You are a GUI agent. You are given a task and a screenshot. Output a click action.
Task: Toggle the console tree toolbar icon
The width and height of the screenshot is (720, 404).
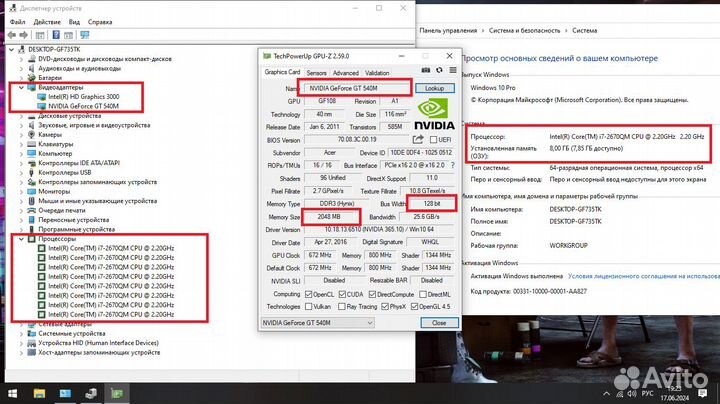pos(40,35)
